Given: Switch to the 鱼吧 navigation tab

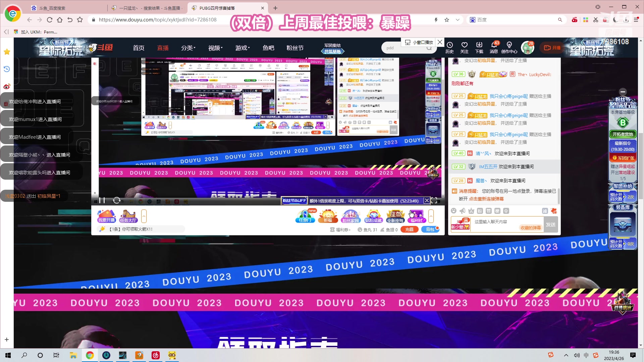Looking at the screenshot, I should [268, 48].
